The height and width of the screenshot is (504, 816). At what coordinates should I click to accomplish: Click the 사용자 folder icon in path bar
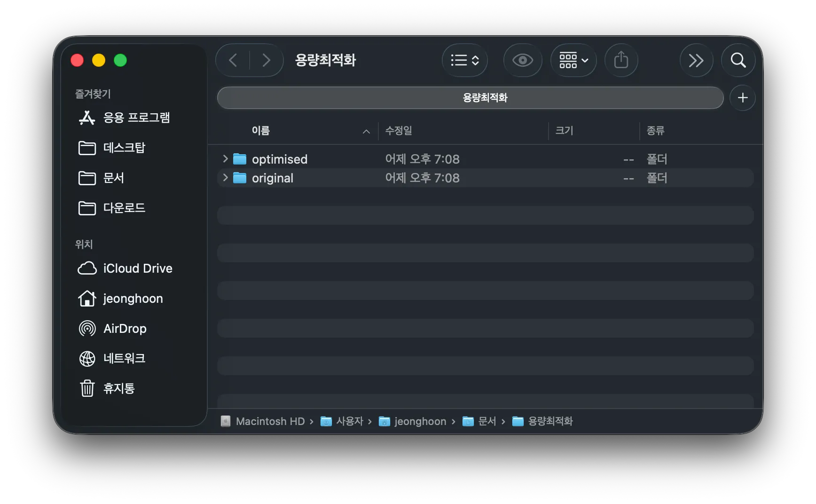click(326, 421)
